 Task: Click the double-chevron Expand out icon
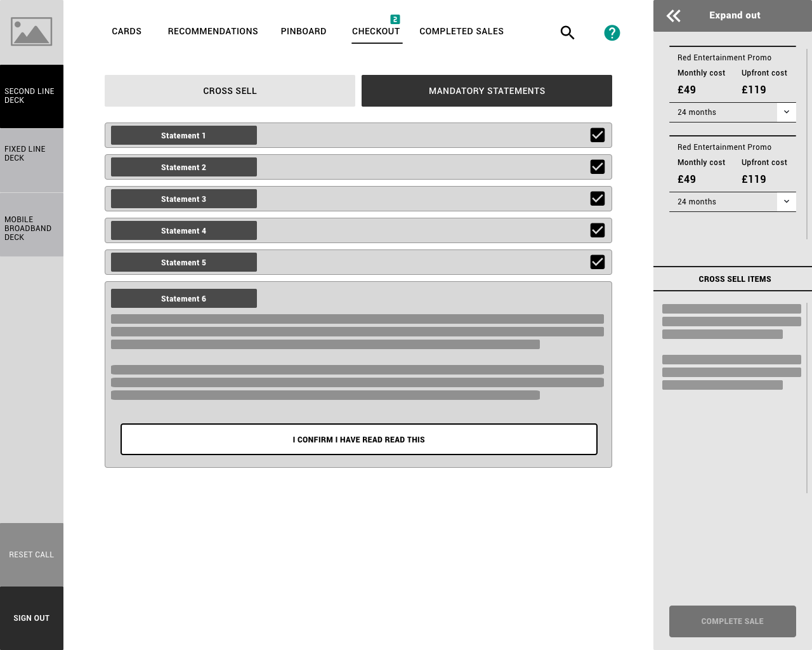tap(674, 16)
